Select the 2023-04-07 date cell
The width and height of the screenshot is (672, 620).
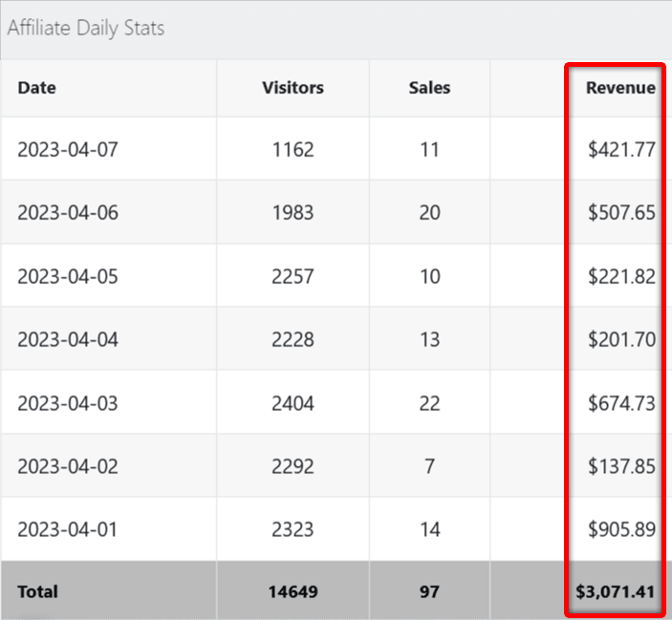[68, 149]
